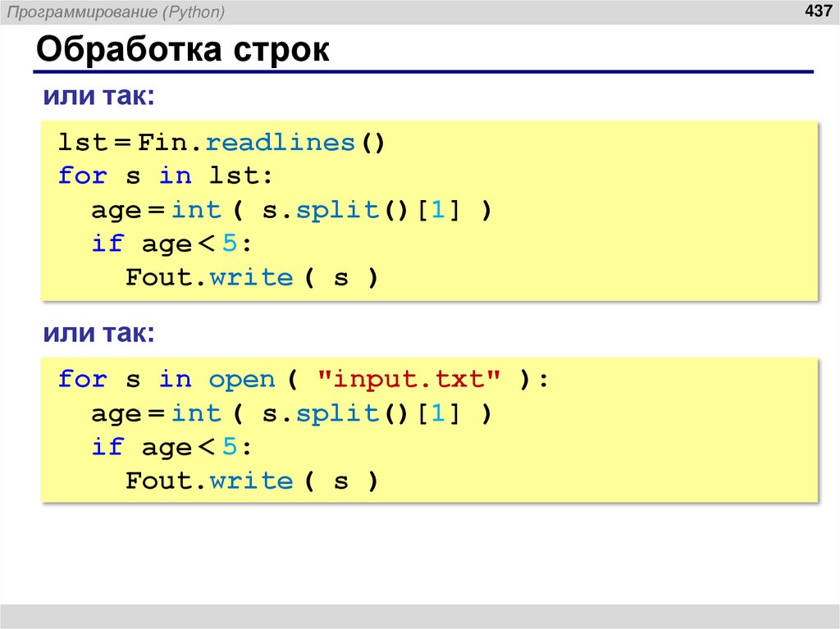This screenshot has width=840, height=629.
Task: Select the for keyword in second block
Action: point(80,379)
